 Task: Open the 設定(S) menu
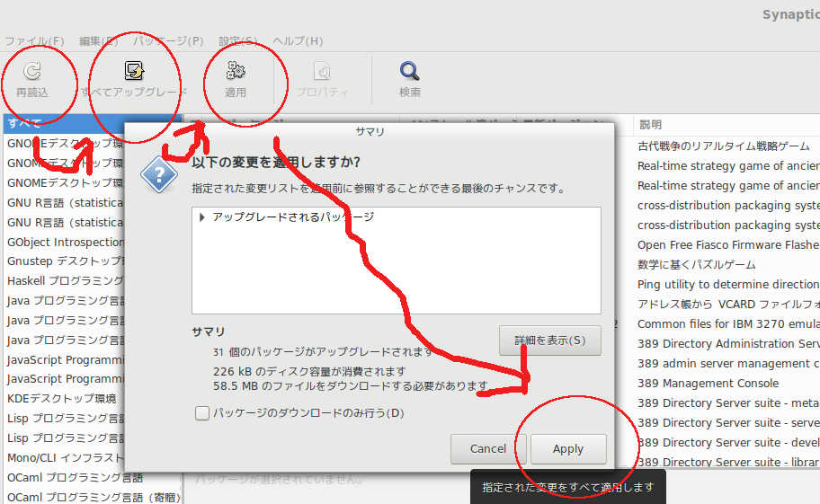238,40
